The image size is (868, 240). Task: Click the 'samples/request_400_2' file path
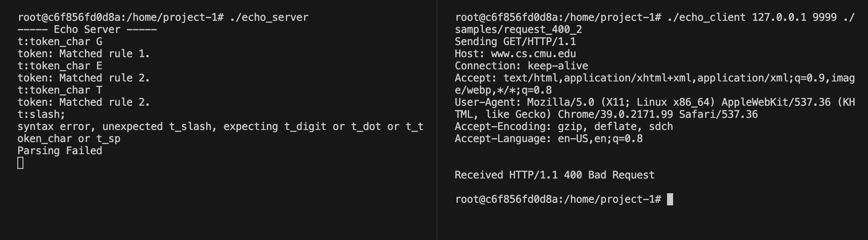tap(518, 29)
